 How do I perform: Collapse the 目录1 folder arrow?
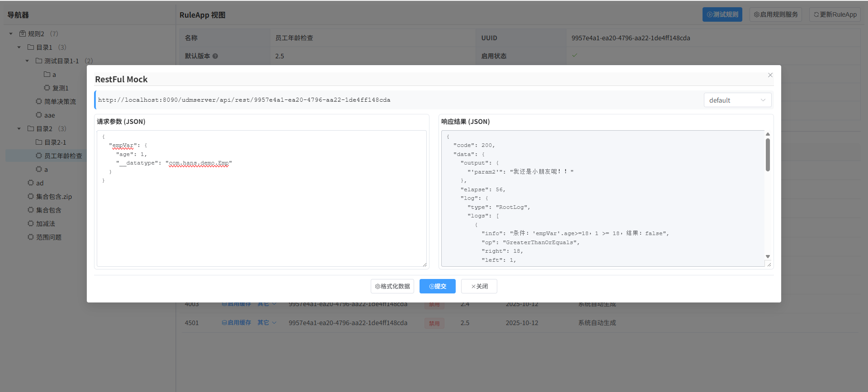tap(19, 47)
